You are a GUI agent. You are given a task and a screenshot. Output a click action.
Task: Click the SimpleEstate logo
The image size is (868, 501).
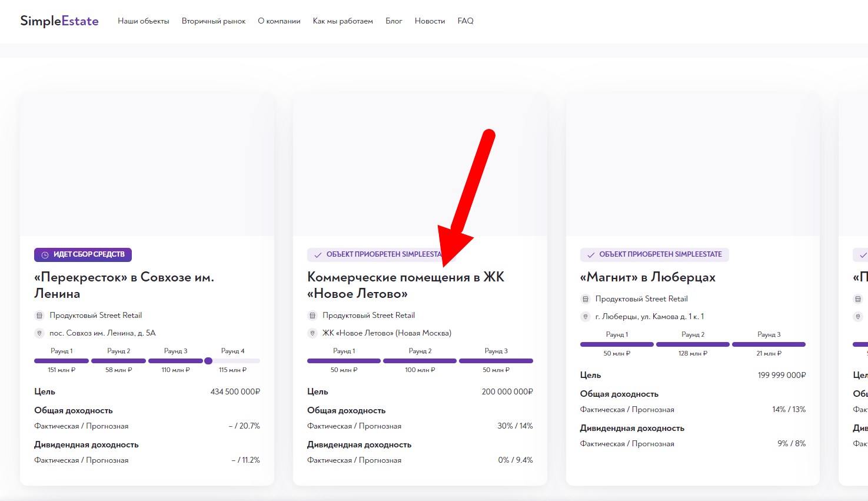pyautogui.click(x=59, y=21)
